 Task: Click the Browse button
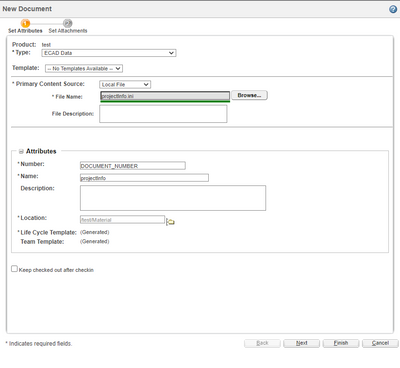click(x=249, y=95)
